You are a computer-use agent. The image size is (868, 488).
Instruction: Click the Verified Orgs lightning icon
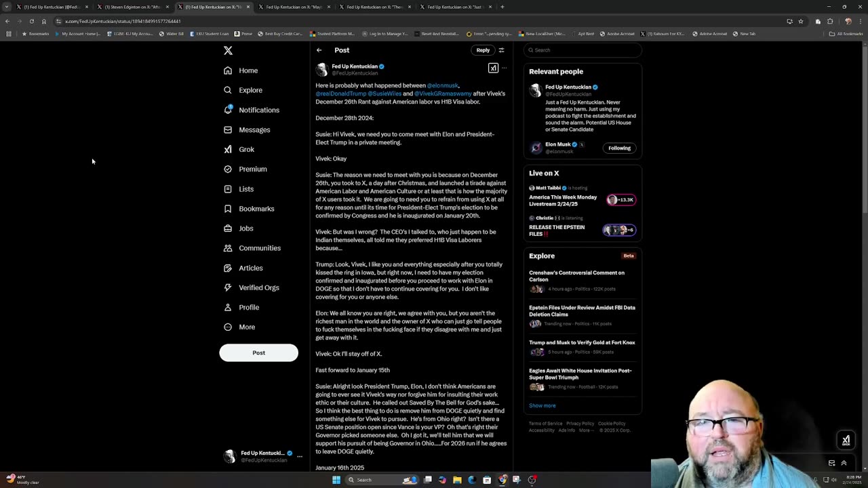pos(228,287)
